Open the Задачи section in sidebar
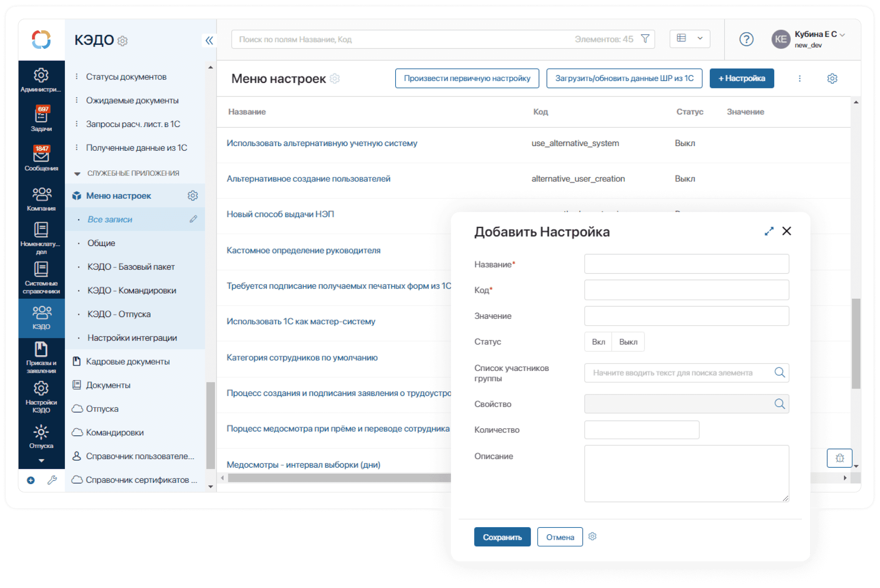 [x=41, y=119]
